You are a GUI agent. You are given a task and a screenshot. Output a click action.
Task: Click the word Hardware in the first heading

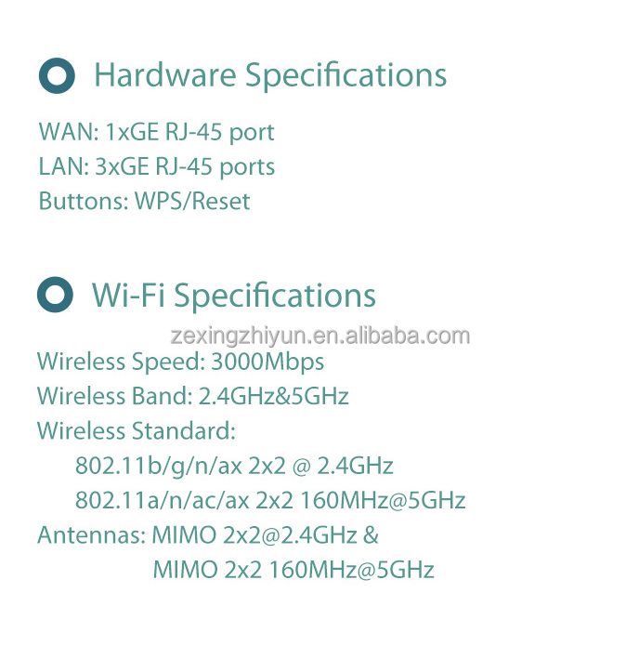coord(165,75)
